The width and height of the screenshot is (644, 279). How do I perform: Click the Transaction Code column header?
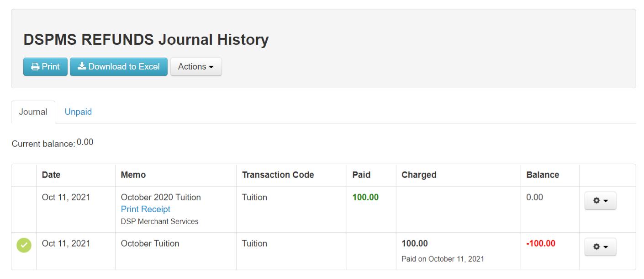(278, 175)
